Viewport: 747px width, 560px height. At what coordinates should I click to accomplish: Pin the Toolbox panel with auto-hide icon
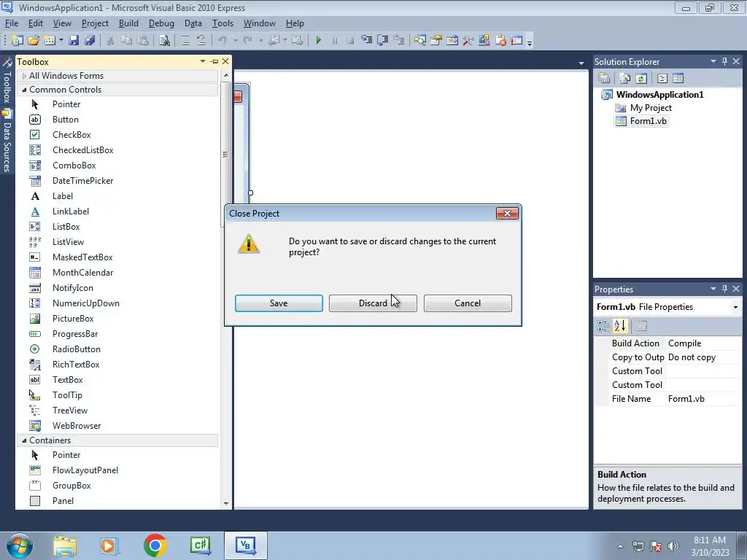214,61
